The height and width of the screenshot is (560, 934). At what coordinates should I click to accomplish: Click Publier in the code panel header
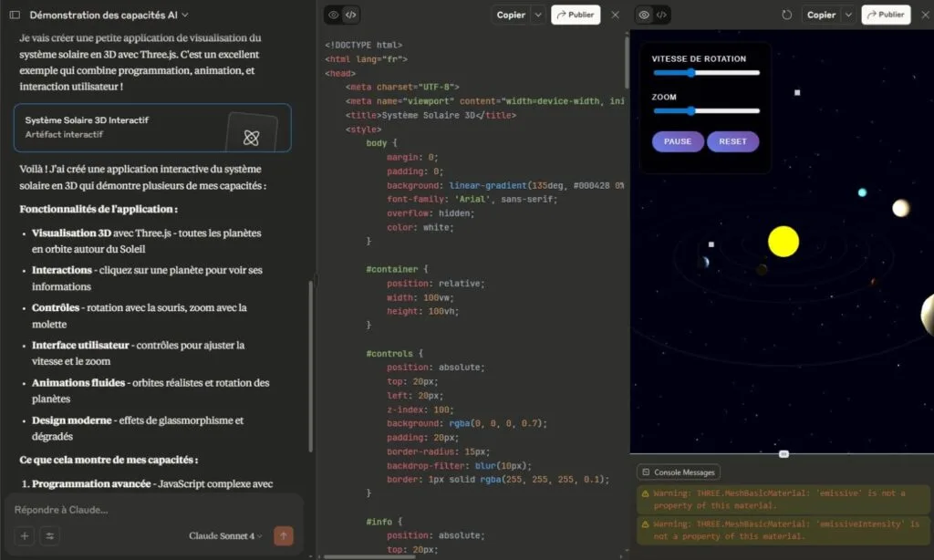pos(576,15)
